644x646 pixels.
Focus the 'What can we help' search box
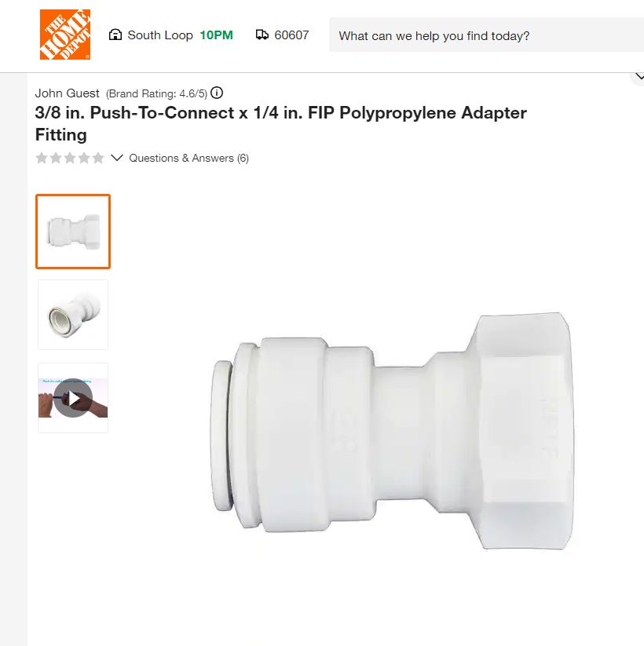[486, 35]
